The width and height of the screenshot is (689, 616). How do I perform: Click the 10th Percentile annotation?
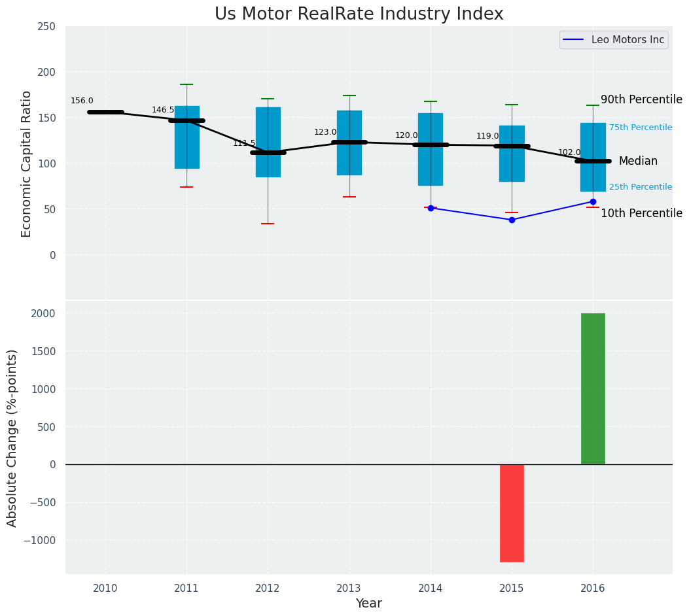(641, 214)
